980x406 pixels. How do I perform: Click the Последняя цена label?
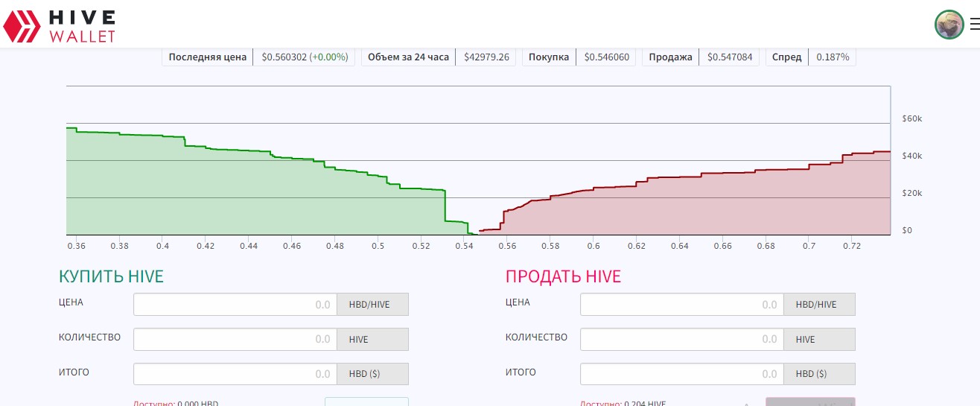pos(208,57)
